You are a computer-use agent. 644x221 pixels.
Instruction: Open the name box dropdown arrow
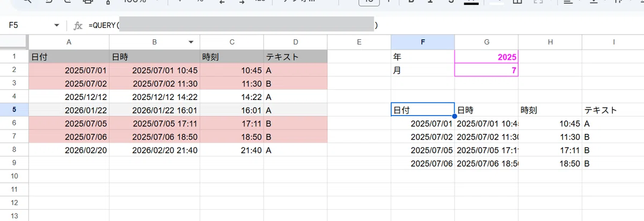coord(57,26)
